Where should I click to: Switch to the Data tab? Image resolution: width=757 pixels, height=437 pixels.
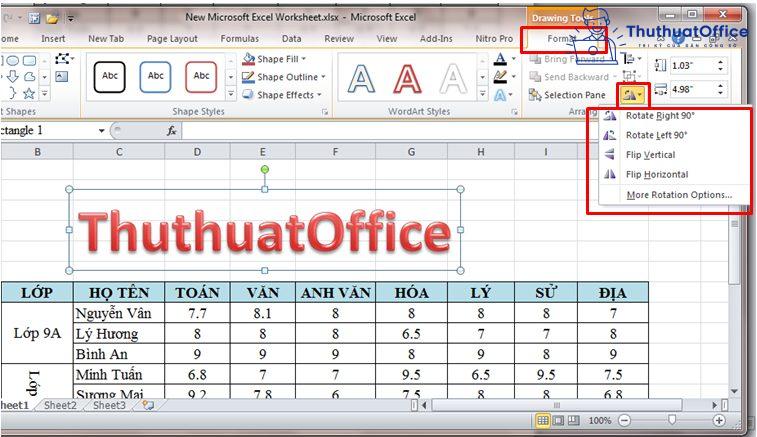(x=292, y=39)
